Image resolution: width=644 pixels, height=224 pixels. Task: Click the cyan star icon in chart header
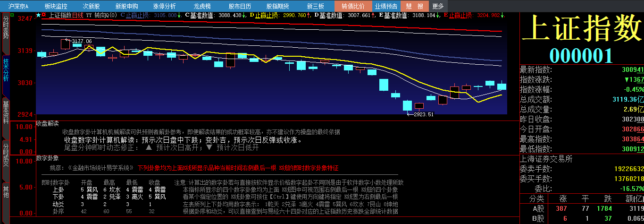(38, 15)
